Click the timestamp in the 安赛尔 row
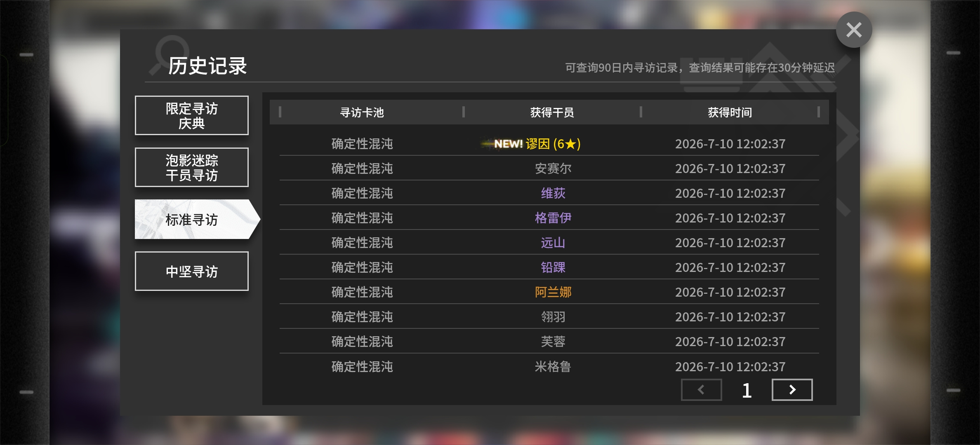This screenshot has height=445, width=980. (x=730, y=169)
